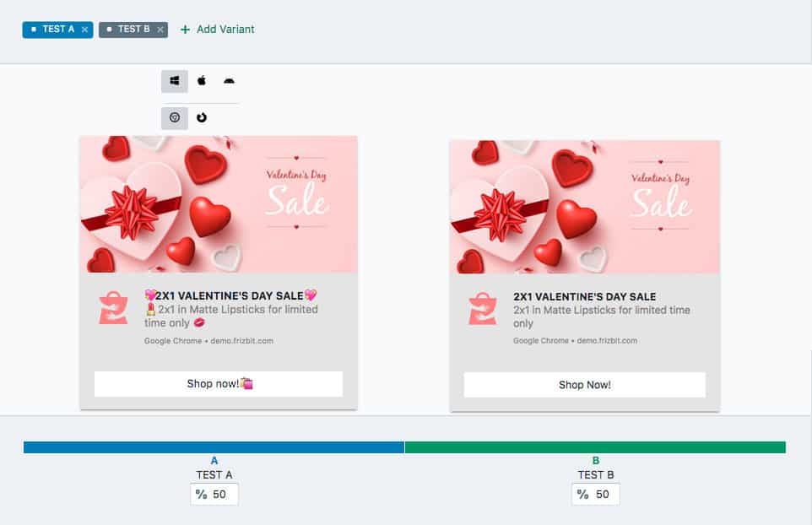Switch to the TEST A tab
Viewport: 812px width, 525px height.
pos(57,30)
